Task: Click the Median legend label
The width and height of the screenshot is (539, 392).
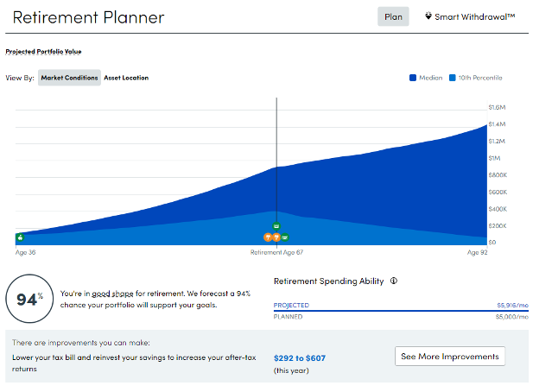Action: tap(431, 78)
